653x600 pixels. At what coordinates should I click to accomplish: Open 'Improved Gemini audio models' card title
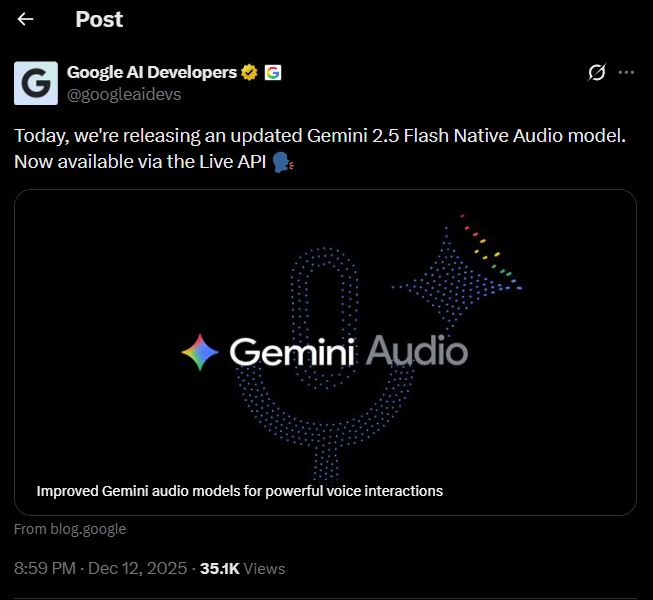pyautogui.click(x=240, y=491)
